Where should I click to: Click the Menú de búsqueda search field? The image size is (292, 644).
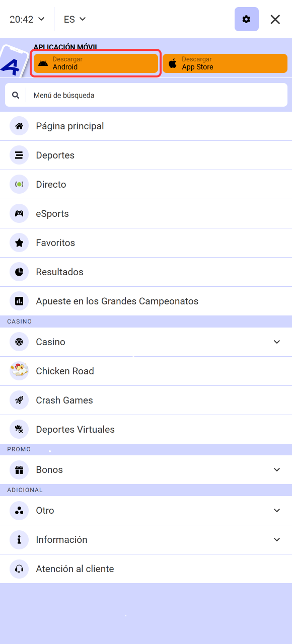tap(146, 95)
